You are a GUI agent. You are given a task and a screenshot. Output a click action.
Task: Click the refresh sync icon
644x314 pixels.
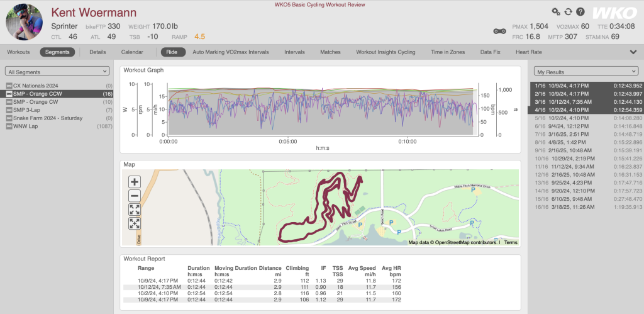click(568, 12)
